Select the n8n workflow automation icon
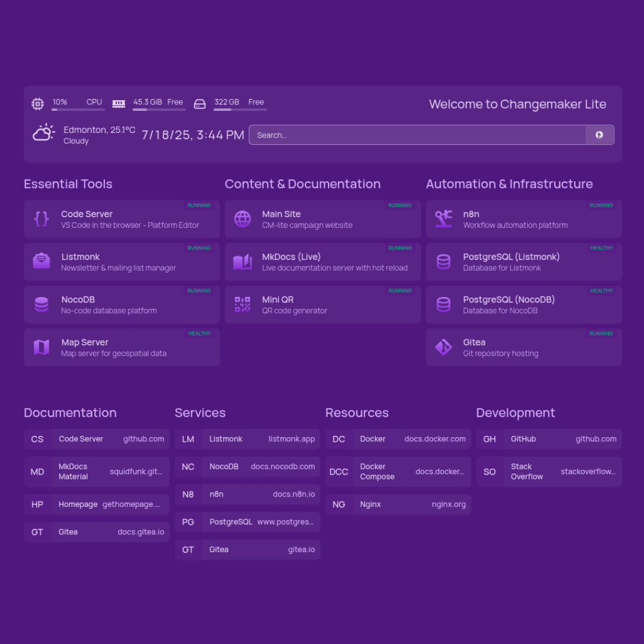 point(444,219)
